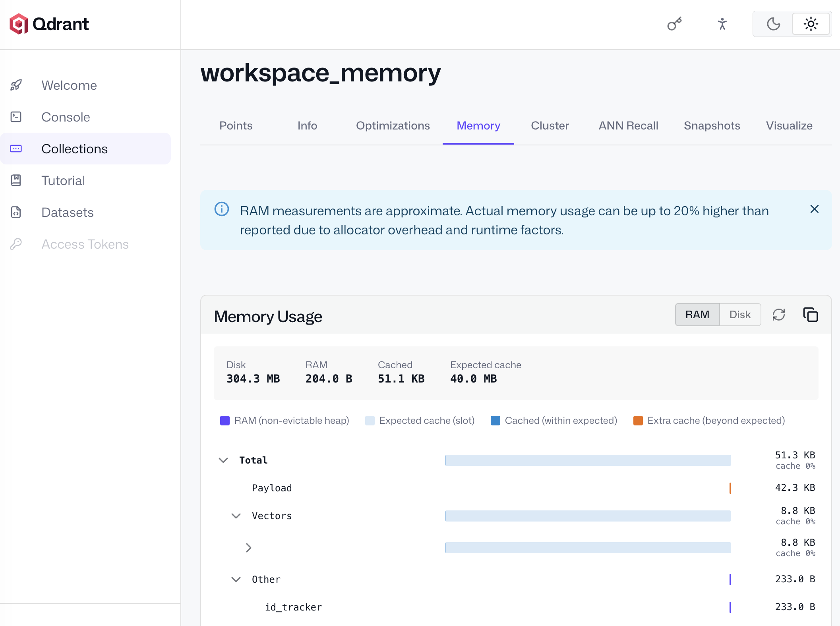Click the Collections sidebar icon
The height and width of the screenshot is (626, 840).
(x=16, y=149)
